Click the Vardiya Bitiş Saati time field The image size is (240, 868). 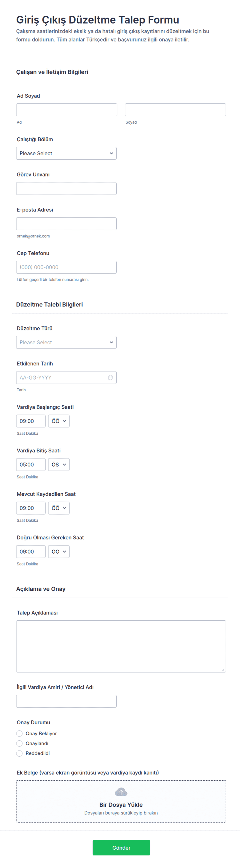(31, 464)
